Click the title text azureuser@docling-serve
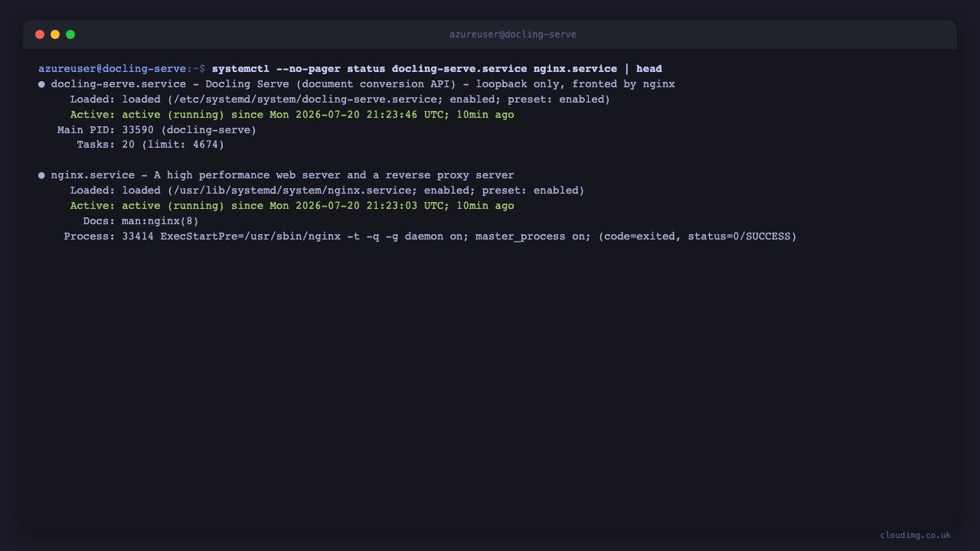980x551 pixels. pyautogui.click(x=513, y=34)
